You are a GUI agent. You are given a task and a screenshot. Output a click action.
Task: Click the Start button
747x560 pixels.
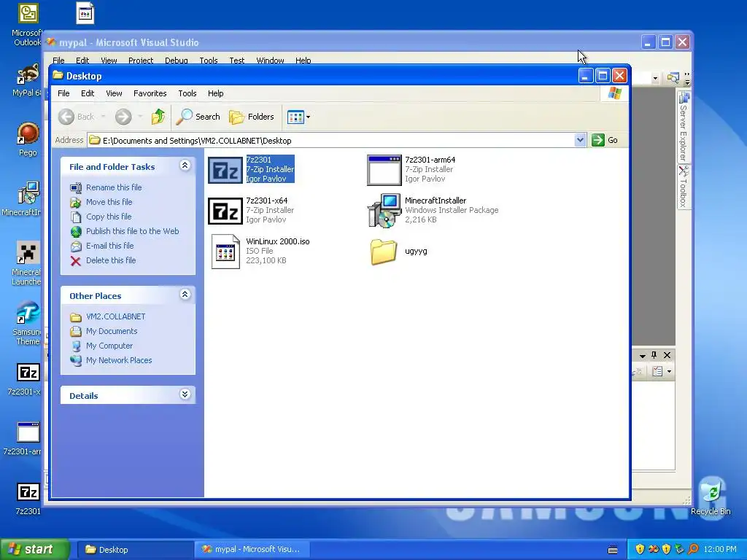pos(35,549)
